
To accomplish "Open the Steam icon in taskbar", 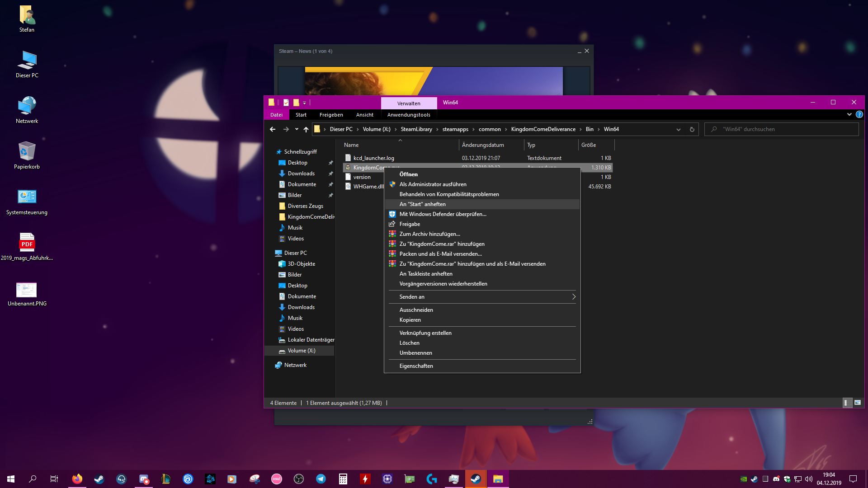I will [x=99, y=479].
